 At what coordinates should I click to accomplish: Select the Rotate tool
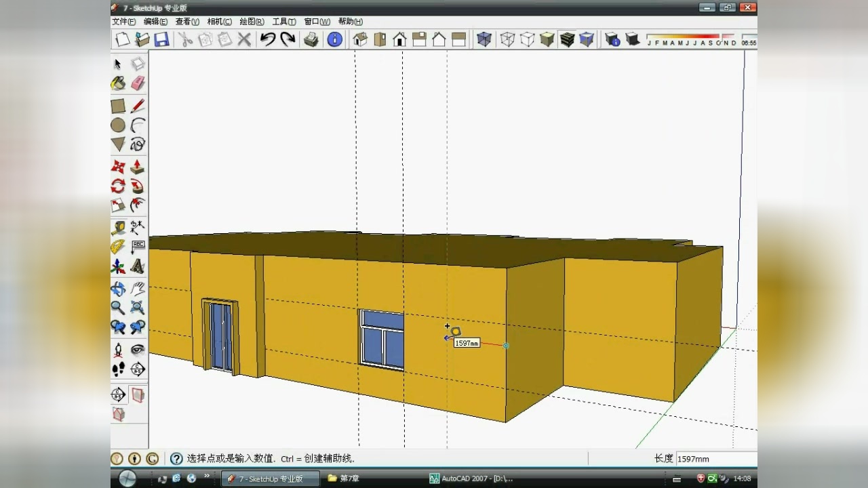coord(118,186)
